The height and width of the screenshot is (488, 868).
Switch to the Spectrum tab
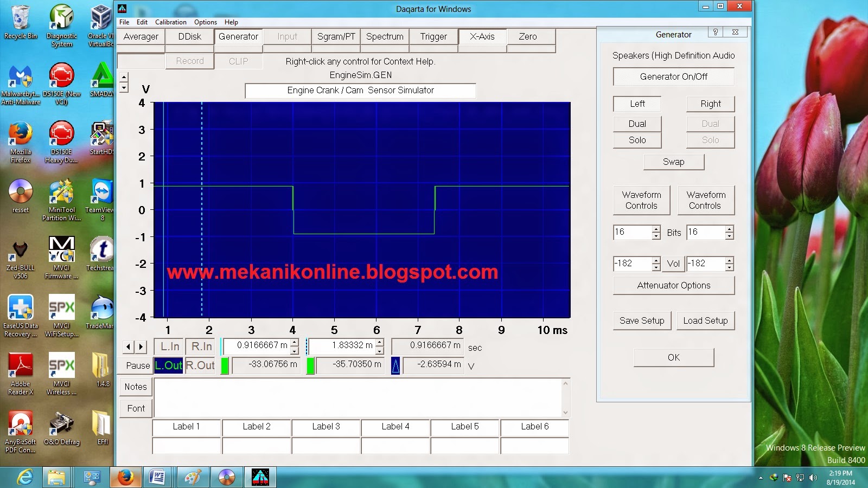click(385, 37)
